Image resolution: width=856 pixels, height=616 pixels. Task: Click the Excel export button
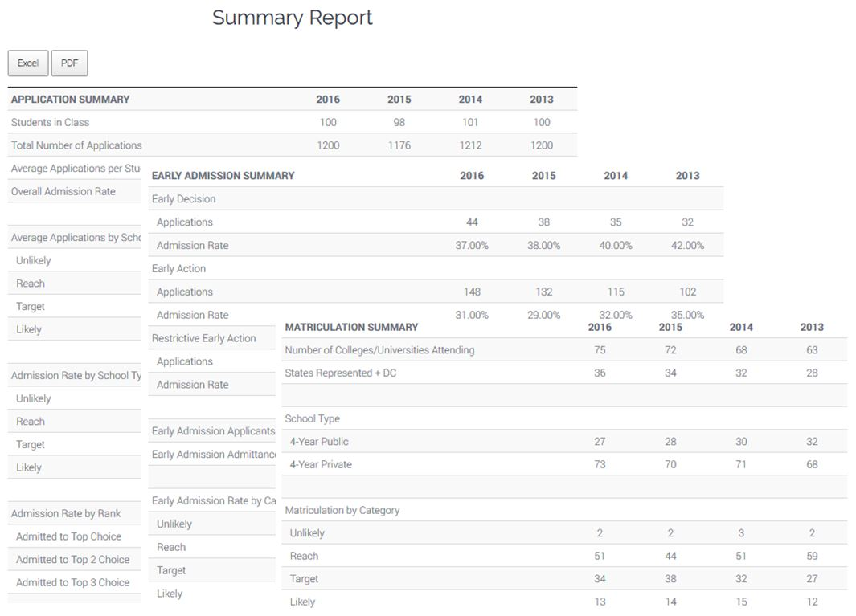point(28,63)
